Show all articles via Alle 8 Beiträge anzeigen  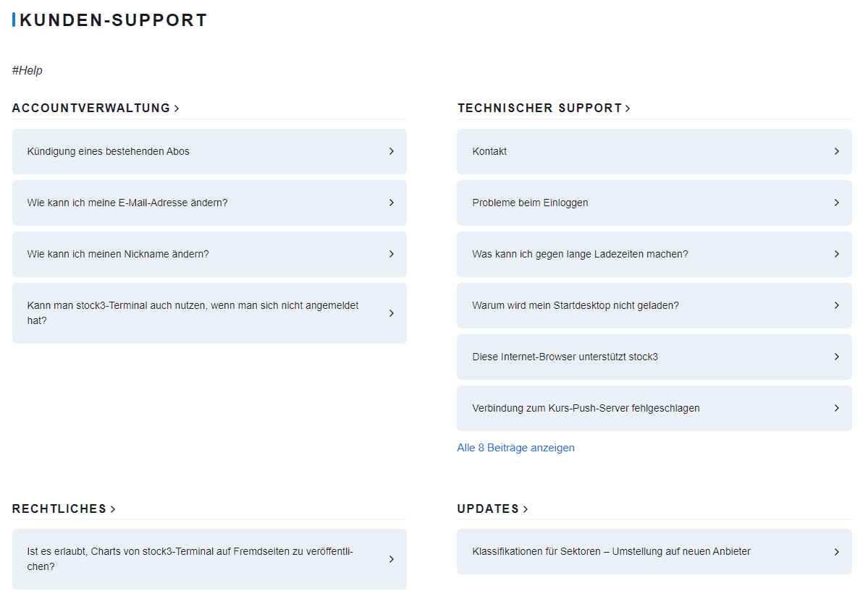515,448
